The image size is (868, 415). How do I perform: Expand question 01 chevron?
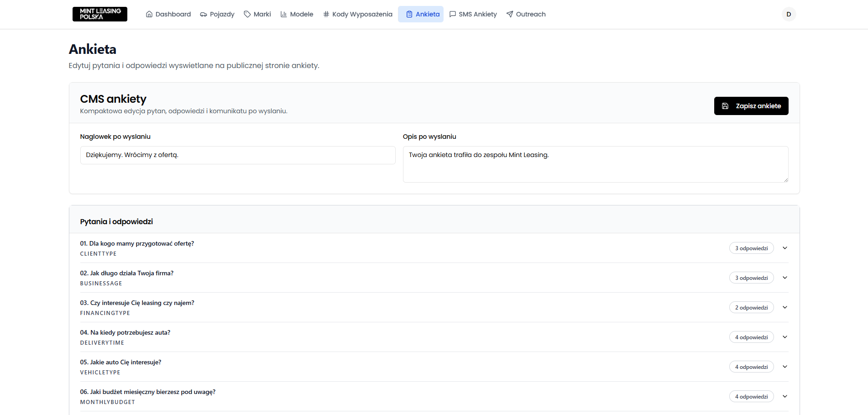(x=785, y=248)
